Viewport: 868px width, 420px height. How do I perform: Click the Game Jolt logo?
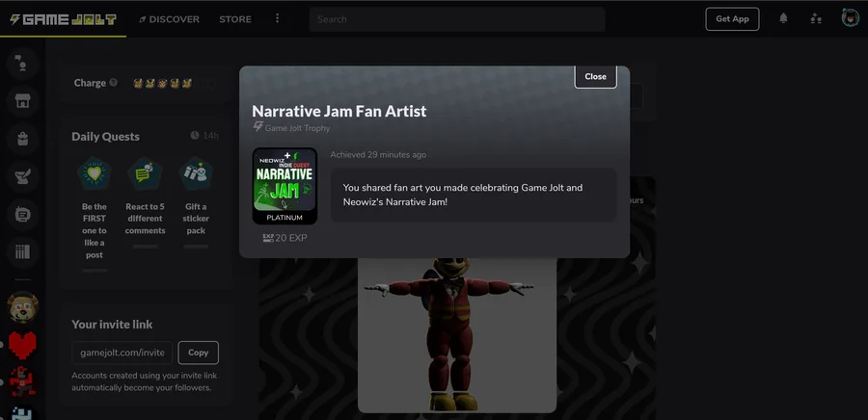63,19
